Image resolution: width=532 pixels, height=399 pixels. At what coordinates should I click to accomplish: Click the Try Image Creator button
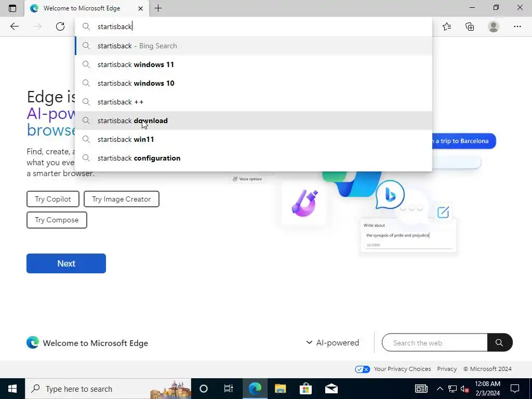click(122, 199)
